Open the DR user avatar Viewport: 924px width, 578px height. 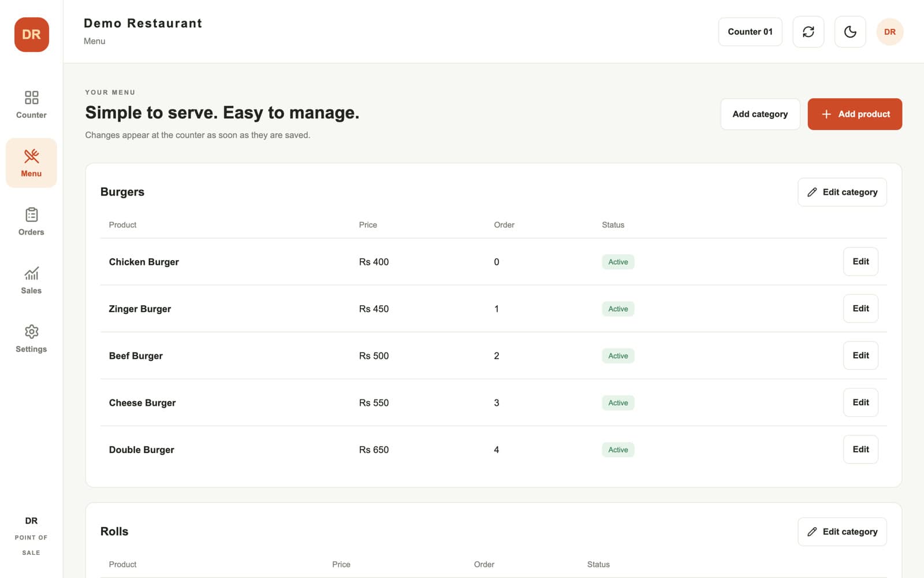point(889,32)
